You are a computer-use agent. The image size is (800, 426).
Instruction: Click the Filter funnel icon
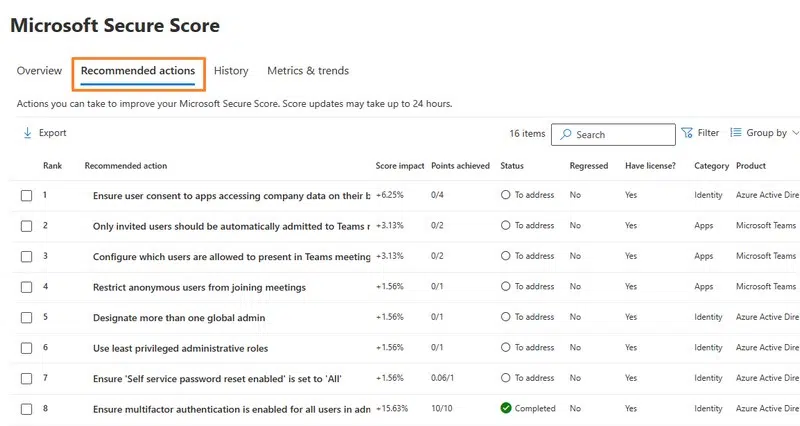(687, 133)
